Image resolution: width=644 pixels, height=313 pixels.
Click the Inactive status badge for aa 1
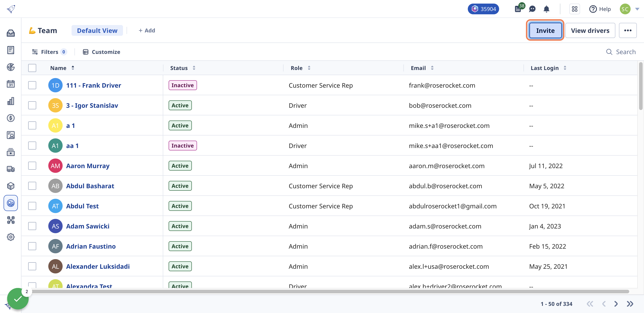click(182, 146)
